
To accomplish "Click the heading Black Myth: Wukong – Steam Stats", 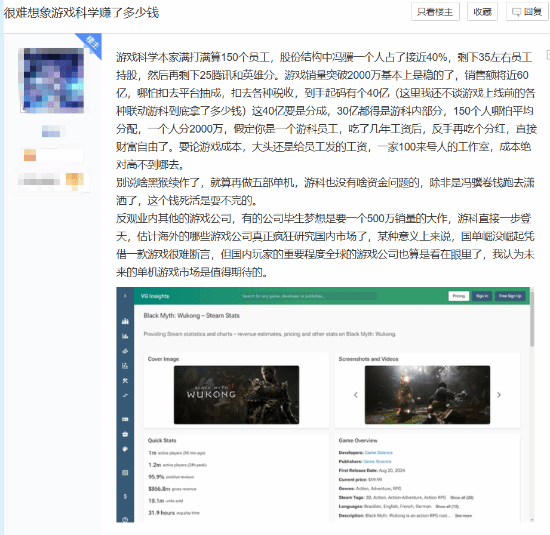I will (192, 315).
